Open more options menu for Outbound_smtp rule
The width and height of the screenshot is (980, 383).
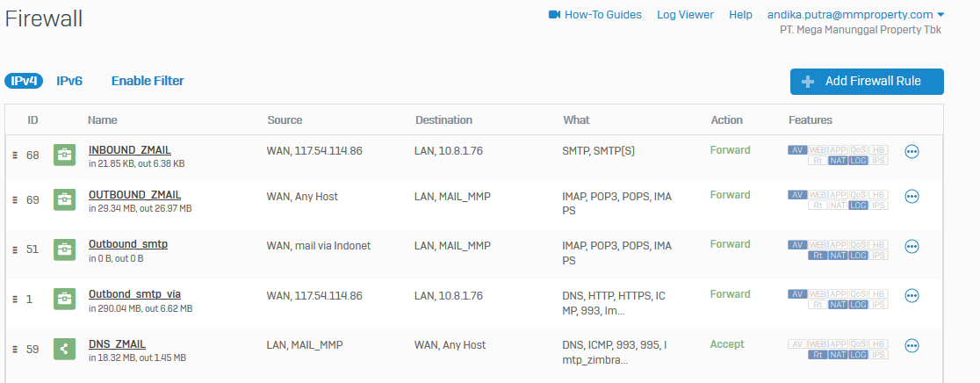[912, 247]
